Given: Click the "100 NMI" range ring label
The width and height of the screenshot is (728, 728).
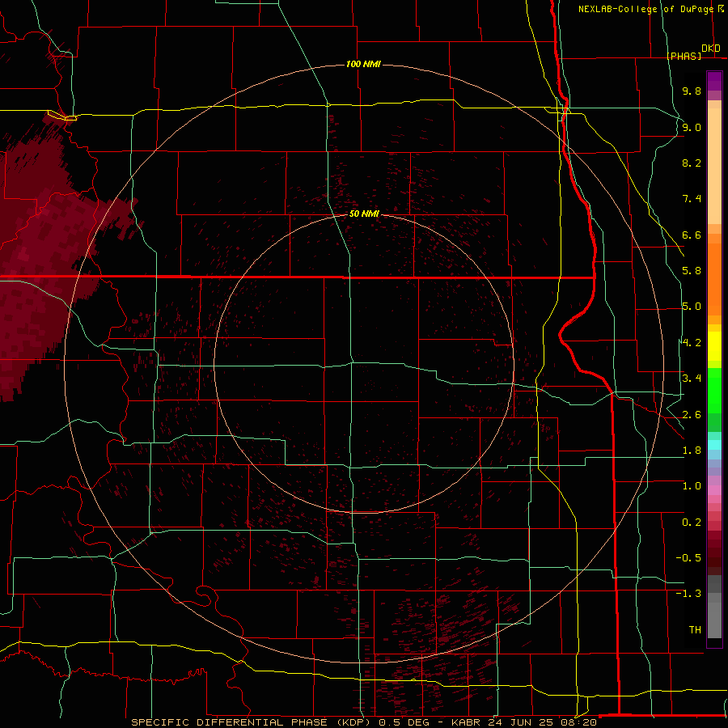Looking at the screenshot, I should pyautogui.click(x=363, y=64).
